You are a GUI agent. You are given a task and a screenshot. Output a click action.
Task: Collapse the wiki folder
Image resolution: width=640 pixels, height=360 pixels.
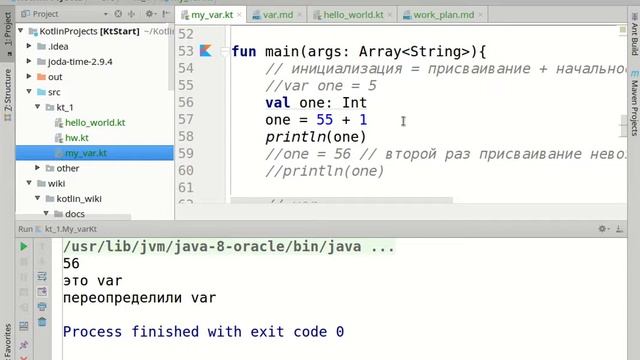click(29, 183)
